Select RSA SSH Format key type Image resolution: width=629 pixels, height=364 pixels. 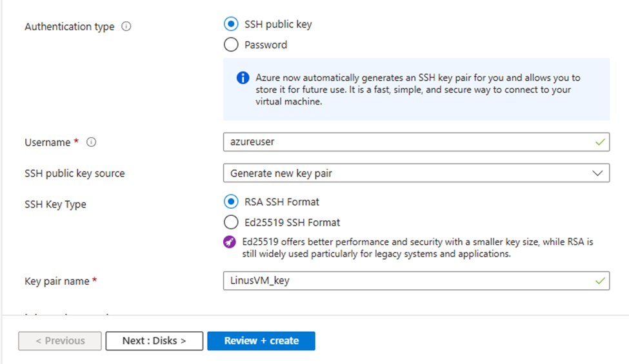(x=230, y=202)
